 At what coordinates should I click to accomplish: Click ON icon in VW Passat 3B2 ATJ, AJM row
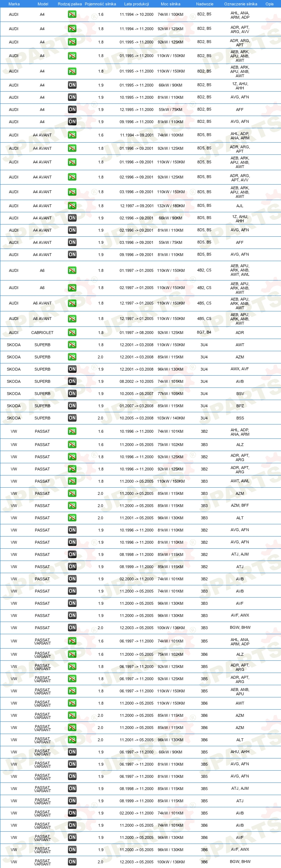[72, 554]
